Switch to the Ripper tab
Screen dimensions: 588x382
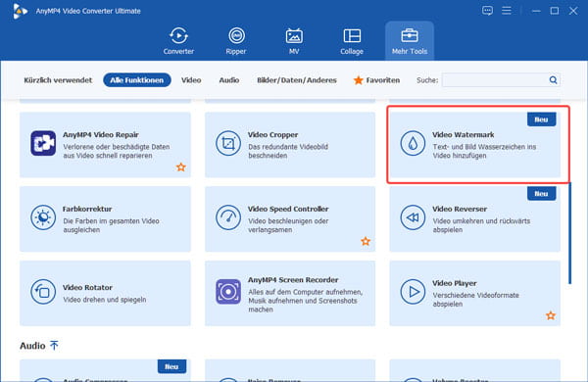click(236, 41)
